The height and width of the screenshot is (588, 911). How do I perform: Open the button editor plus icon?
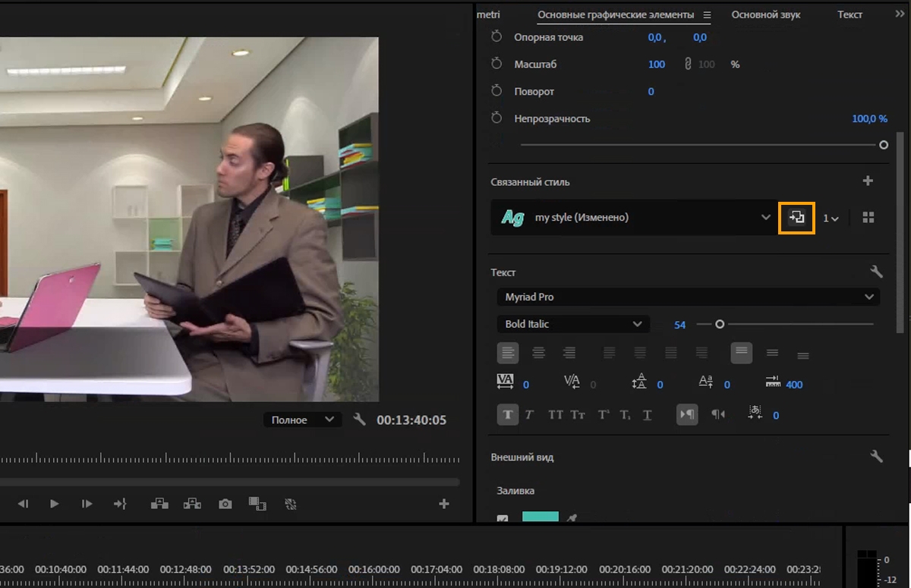click(x=444, y=503)
